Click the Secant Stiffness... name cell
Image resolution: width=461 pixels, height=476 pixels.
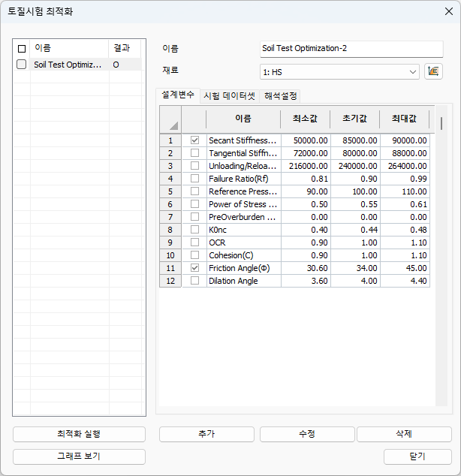point(244,140)
